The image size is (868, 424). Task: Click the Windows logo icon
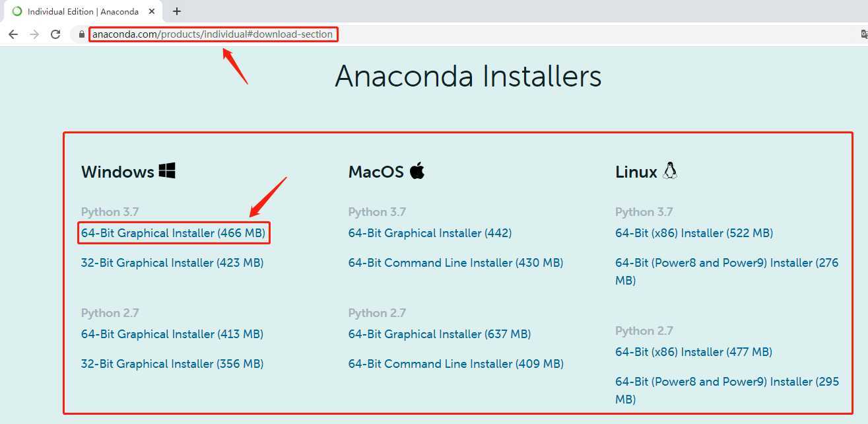tap(167, 171)
